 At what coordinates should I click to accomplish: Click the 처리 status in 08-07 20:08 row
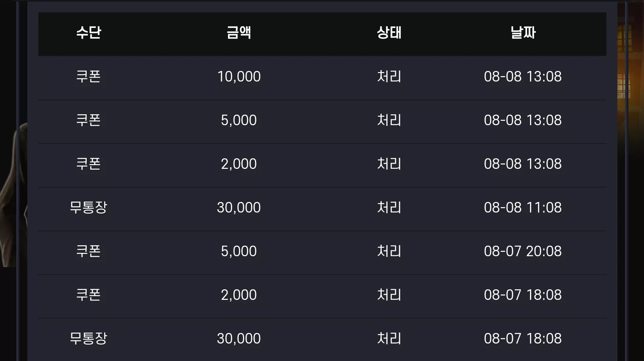[389, 251]
